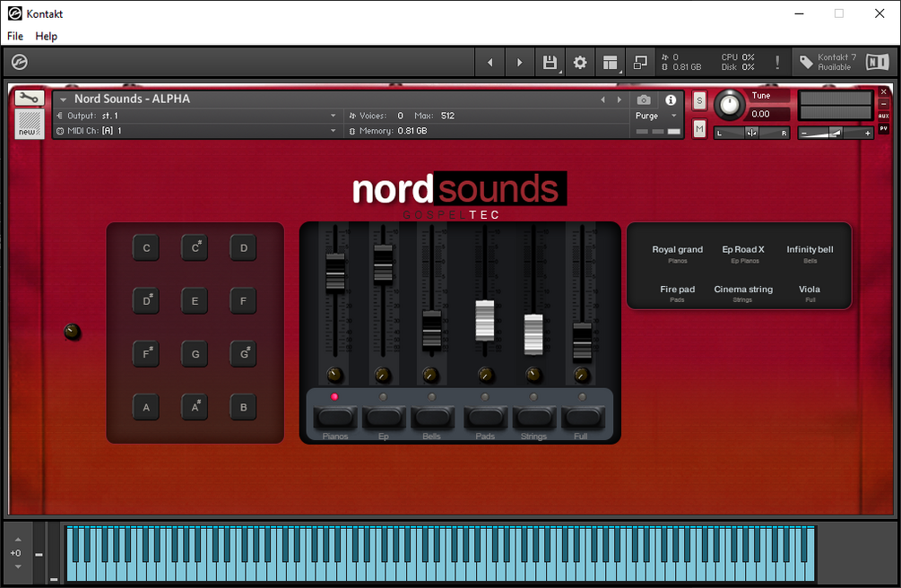The width and height of the screenshot is (901, 588).
Task: Click the small knob left of key panel
Action: point(72,332)
